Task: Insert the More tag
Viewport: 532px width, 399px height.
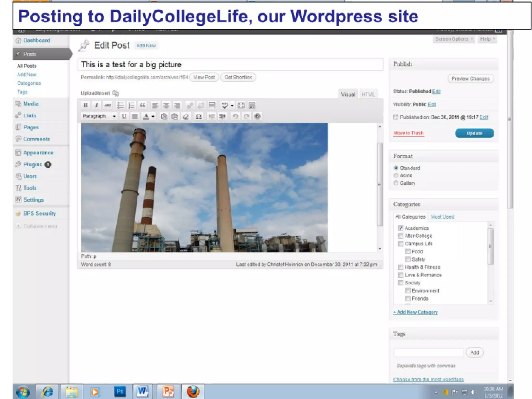Action: [212, 105]
